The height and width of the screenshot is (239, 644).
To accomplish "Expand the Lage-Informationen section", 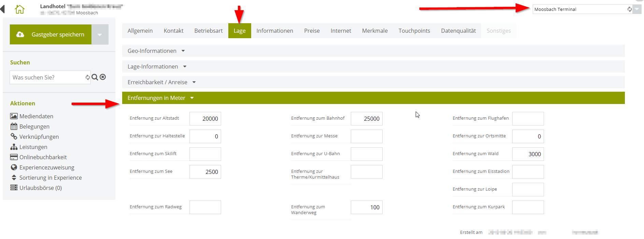I will (373, 66).
